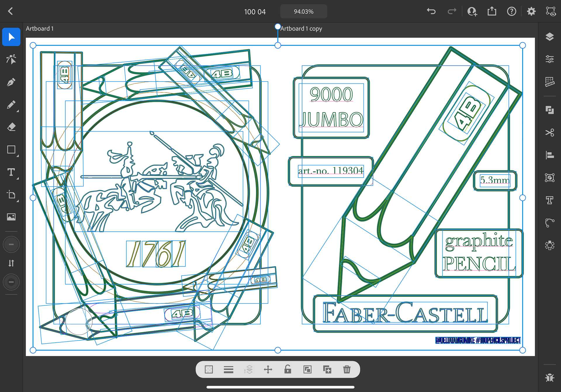Open the scissors Cut panel

[x=550, y=133]
